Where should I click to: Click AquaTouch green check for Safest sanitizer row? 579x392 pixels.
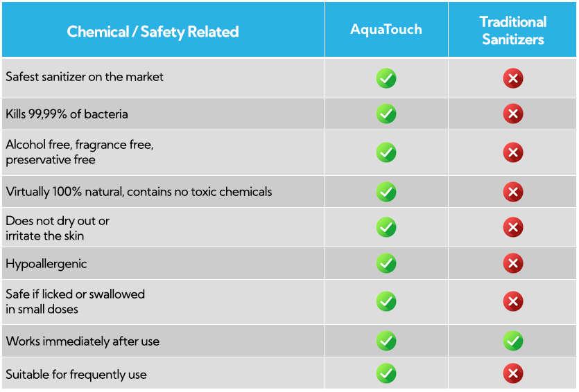pos(386,78)
